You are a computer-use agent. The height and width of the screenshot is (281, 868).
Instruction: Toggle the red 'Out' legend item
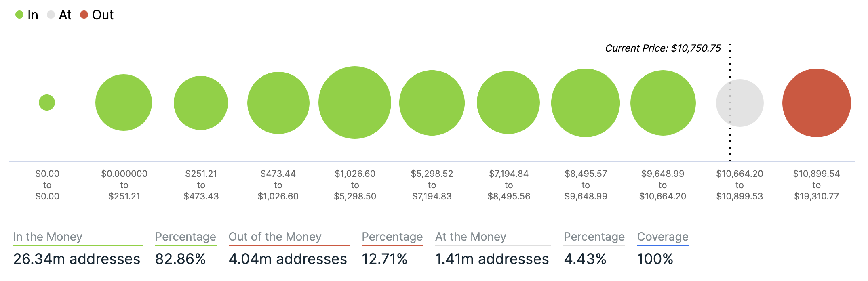pyautogui.click(x=97, y=15)
